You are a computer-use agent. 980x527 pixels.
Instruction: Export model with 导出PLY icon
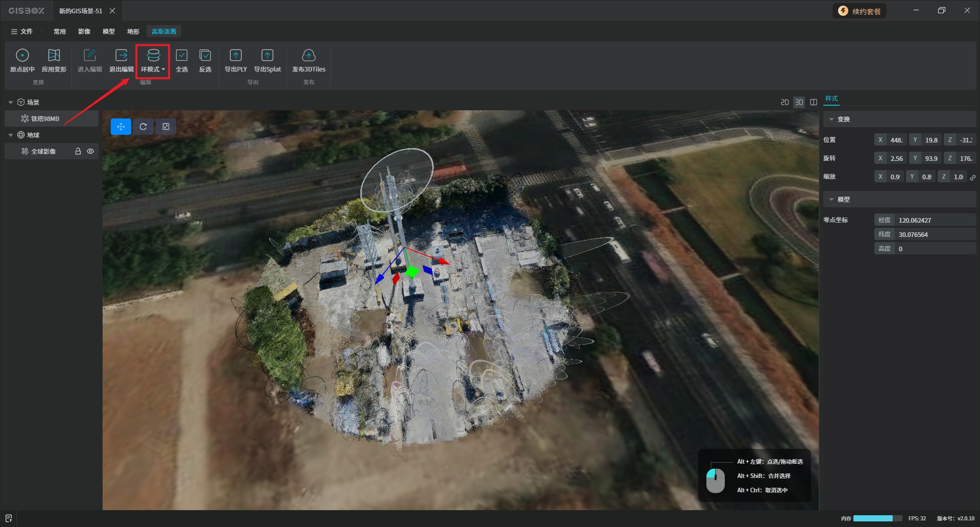236,56
